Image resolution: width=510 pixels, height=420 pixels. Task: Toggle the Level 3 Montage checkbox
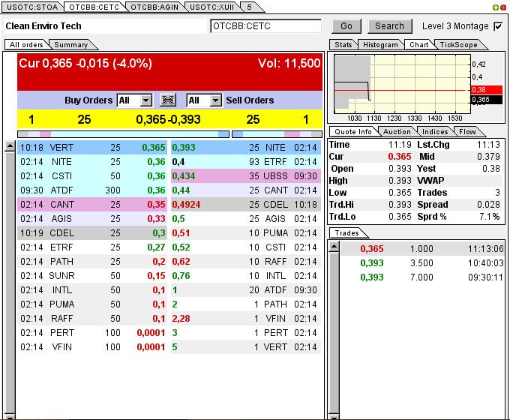[498, 26]
